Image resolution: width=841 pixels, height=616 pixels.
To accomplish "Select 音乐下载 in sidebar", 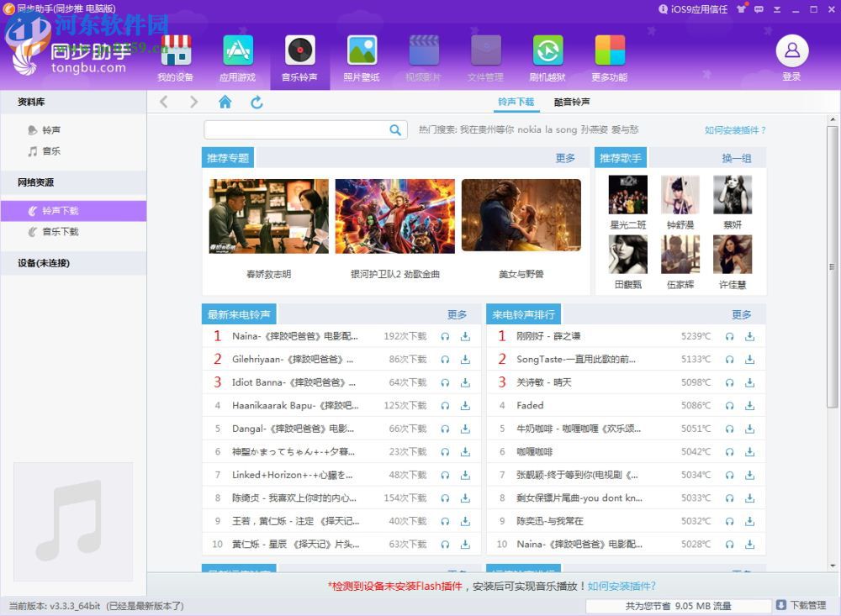I will 61,232.
